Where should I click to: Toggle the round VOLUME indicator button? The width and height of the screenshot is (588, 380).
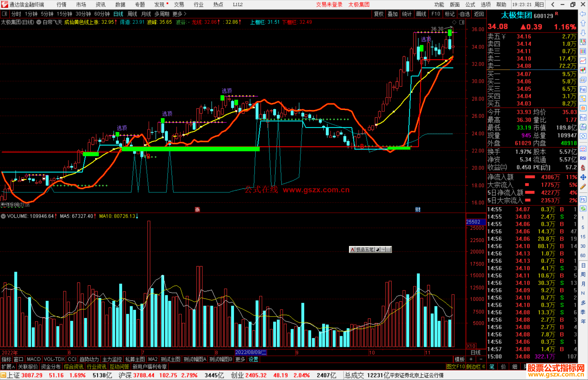[x=3, y=216]
